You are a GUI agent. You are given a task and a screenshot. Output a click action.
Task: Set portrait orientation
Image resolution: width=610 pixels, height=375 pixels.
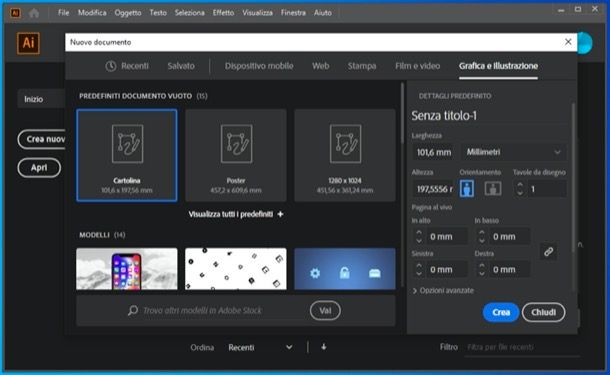466,189
